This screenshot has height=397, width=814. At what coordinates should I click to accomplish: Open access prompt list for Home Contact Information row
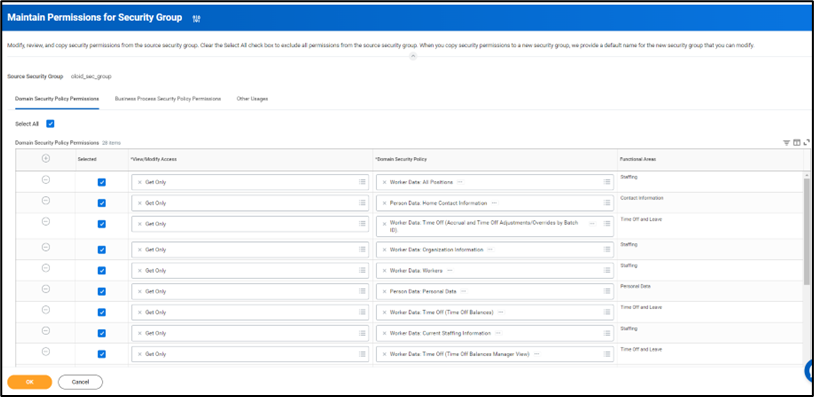pos(362,202)
